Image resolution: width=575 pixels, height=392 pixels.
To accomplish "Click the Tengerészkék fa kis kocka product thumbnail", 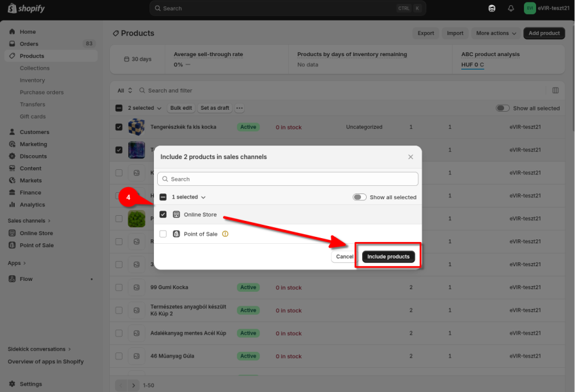I will pyautogui.click(x=137, y=127).
